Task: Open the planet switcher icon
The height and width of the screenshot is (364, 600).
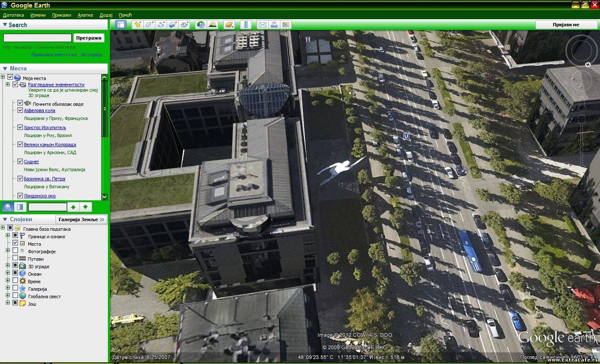Action: [x=229, y=25]
